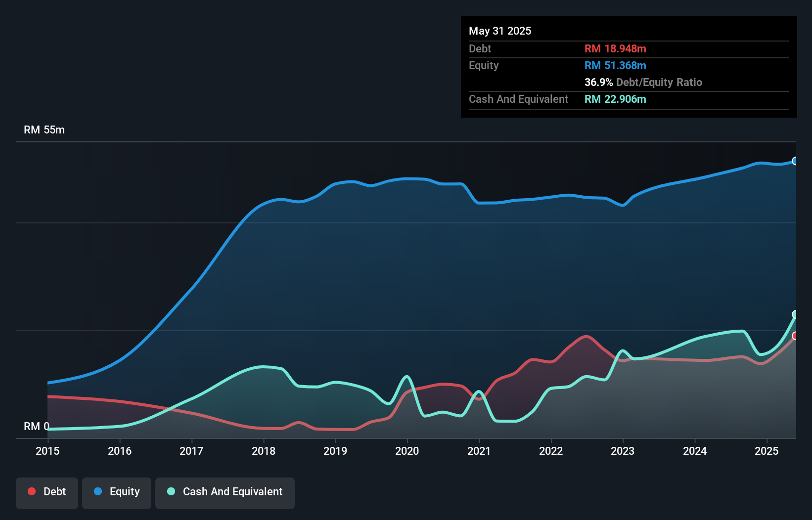Toggle the Debt series legend button
Image resolution: width=812 pixels, height=520 pixels.
coord(46,492)
